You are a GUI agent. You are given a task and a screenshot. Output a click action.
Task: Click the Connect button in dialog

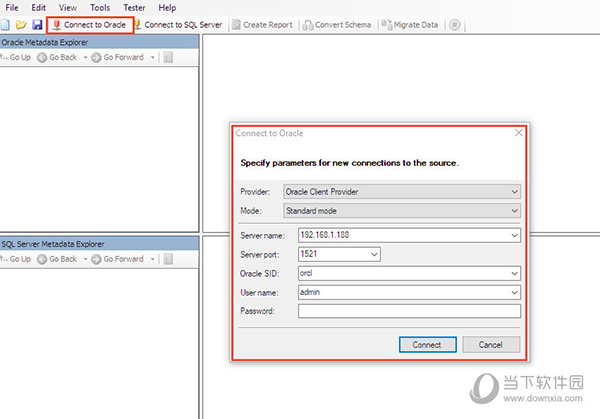pyautogui.click(x=426, y=344)
